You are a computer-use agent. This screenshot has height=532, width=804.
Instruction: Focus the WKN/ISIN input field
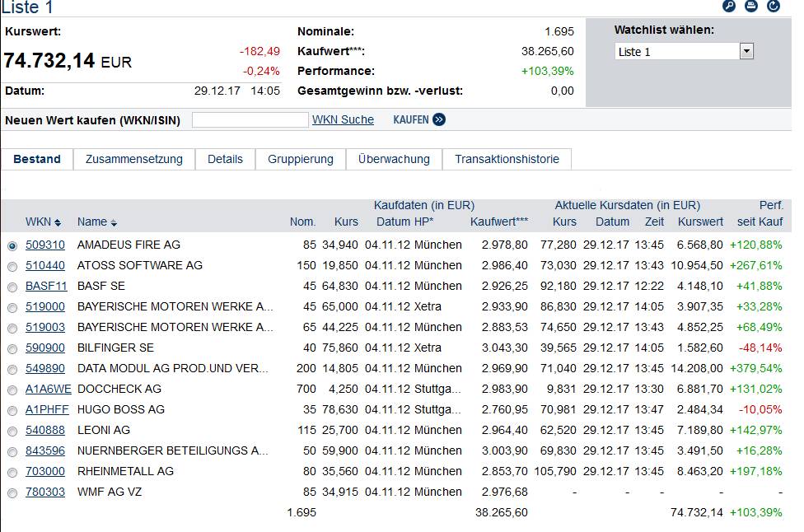coord(250,119)
